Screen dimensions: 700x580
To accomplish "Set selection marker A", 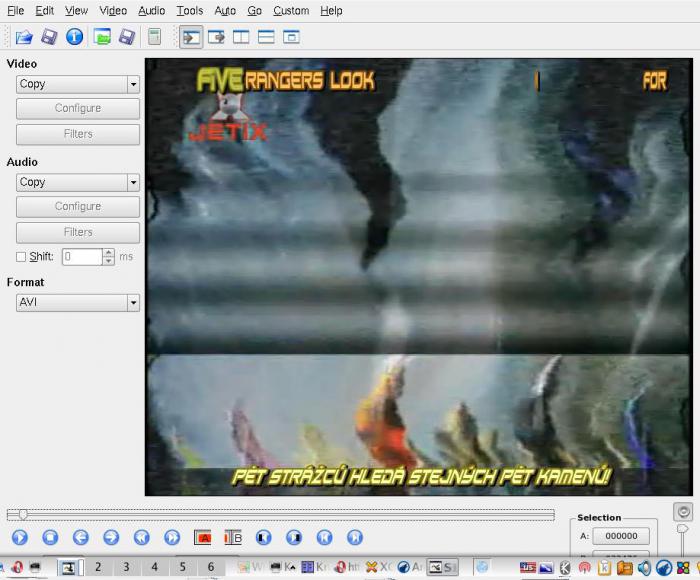I will click(203, 537).
